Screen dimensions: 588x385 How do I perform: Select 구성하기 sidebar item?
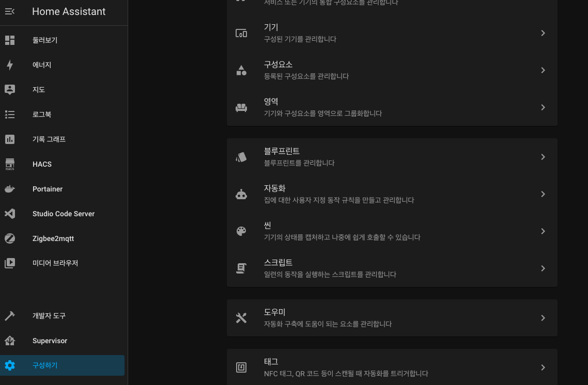(62, 365)
